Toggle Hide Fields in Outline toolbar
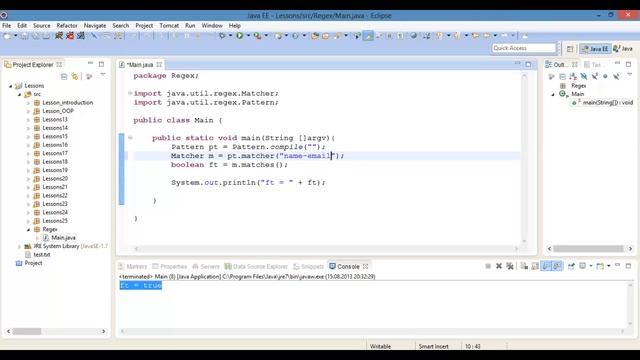This screenshot has width=640, height=360. 584,76
